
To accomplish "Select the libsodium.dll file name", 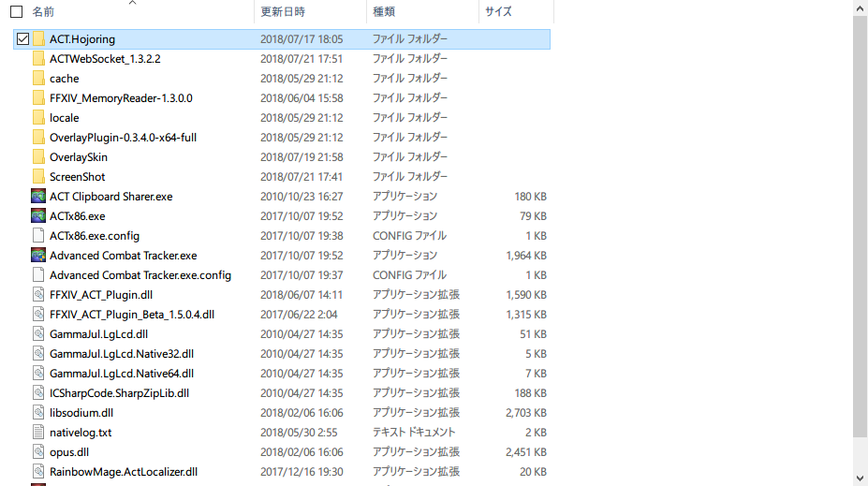I will 81,412.
